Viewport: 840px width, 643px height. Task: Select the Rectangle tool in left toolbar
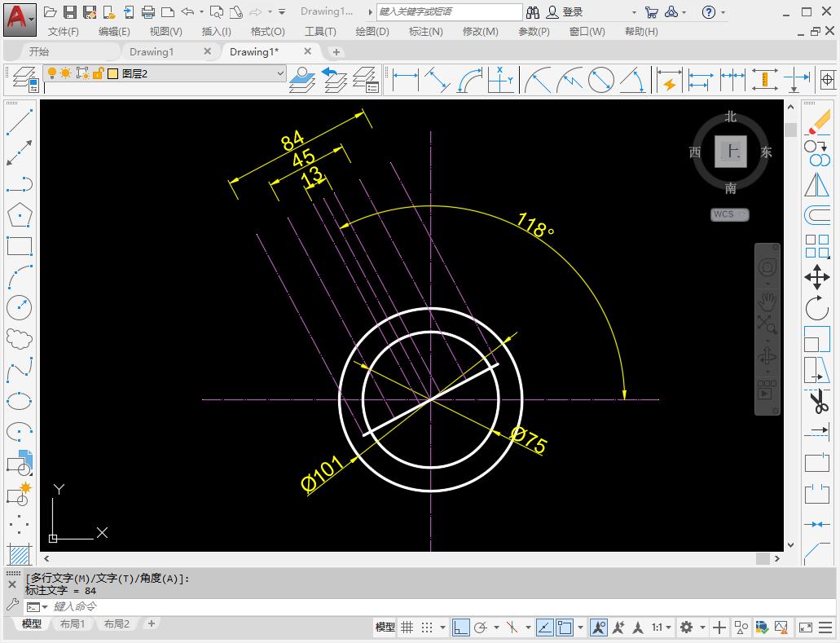pos(18,244)
